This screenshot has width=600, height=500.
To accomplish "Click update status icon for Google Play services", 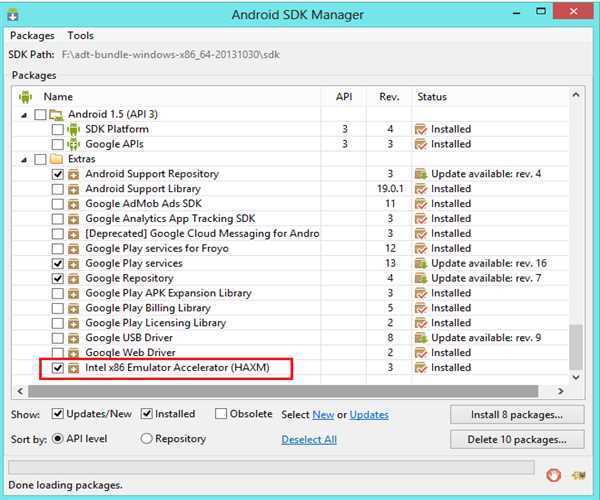I will [x=421, y=263].
